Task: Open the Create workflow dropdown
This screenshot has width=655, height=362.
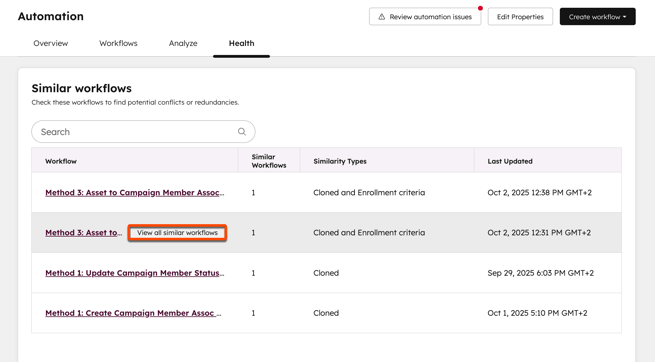Action: point(597,17)
